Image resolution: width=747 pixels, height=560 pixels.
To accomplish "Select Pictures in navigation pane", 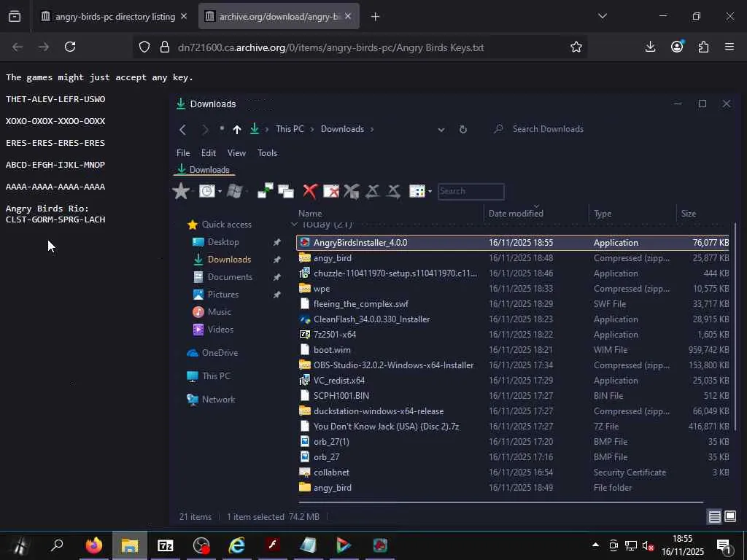I will click(223, 295).
